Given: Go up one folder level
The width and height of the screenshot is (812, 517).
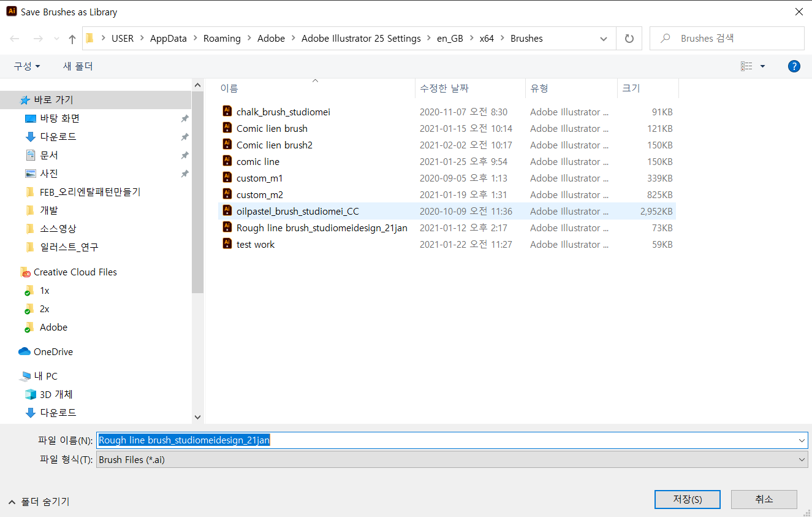Looking at the screenshot, I should pyautogui.click(x=72, y=39).
